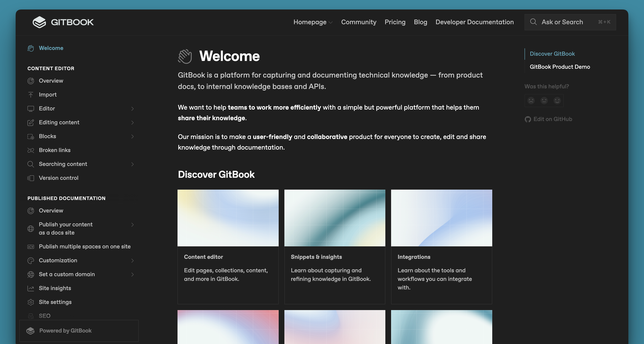The width and height of the screenshot is (644, 344).
Task: Click the Site insights chart icon
Action: pos(31,288)
